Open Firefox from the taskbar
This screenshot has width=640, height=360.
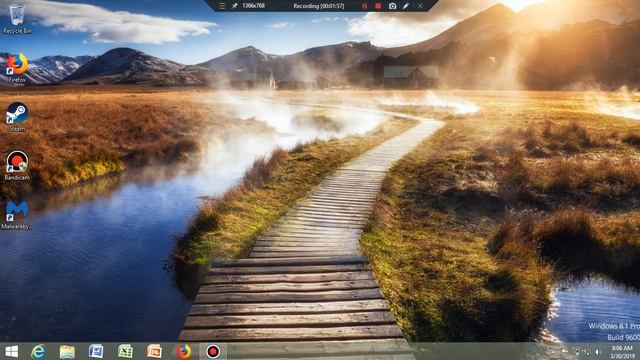point(184,351)
